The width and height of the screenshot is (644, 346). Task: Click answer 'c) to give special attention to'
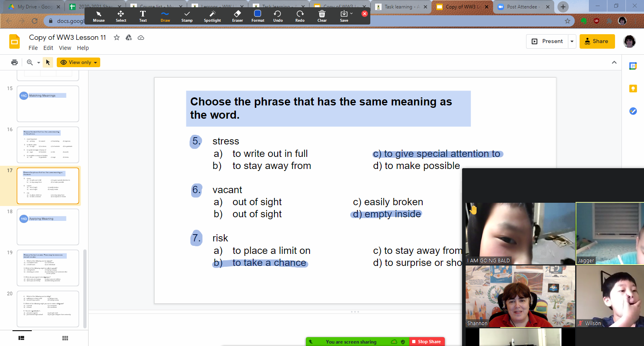click(x=437, y=154)
